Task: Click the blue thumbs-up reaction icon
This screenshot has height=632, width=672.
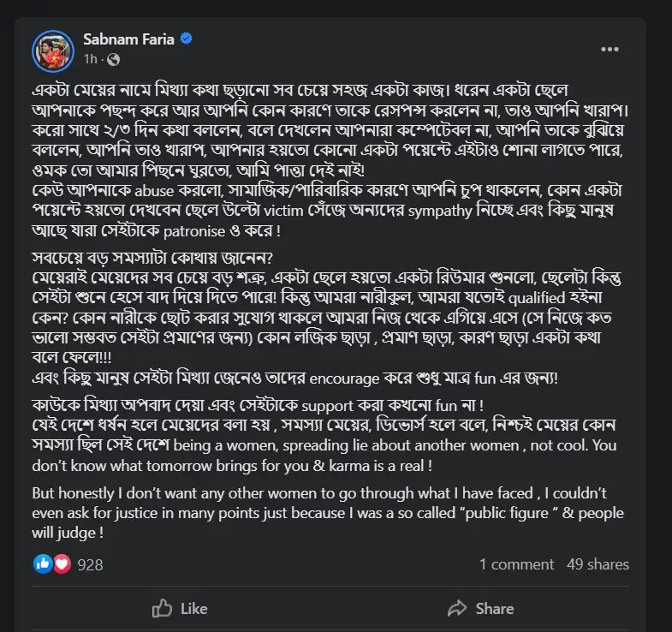Action: (43, 563)
